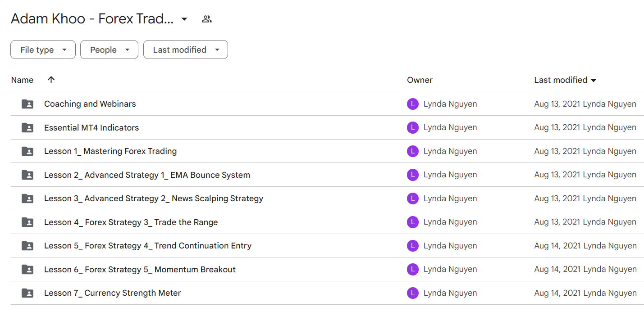
Task: Click owner avatar in Lesson 5 row
Action: (413, 246)
